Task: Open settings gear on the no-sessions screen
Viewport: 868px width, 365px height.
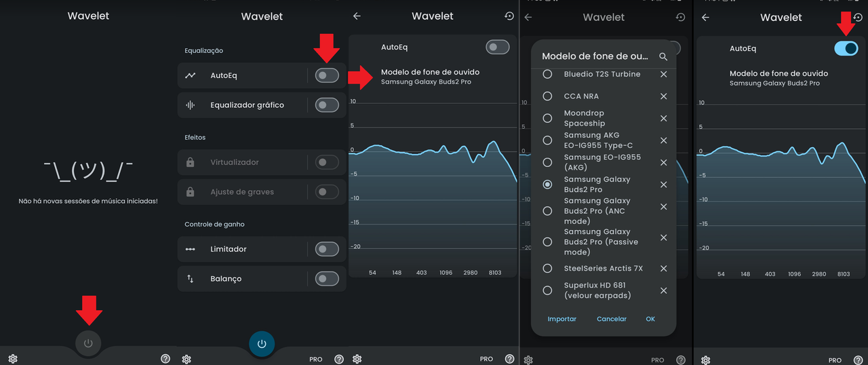Action: pyautogui.click(x=13, y=359)
